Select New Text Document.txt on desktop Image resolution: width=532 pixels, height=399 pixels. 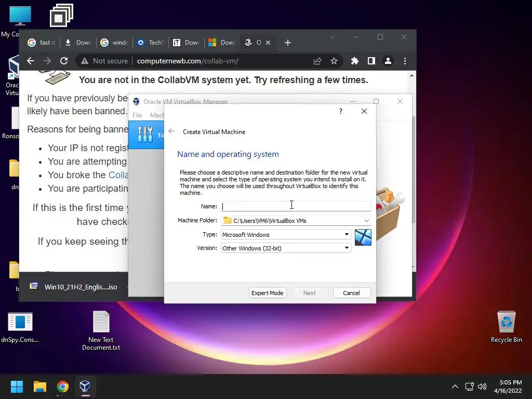[101, 330]
